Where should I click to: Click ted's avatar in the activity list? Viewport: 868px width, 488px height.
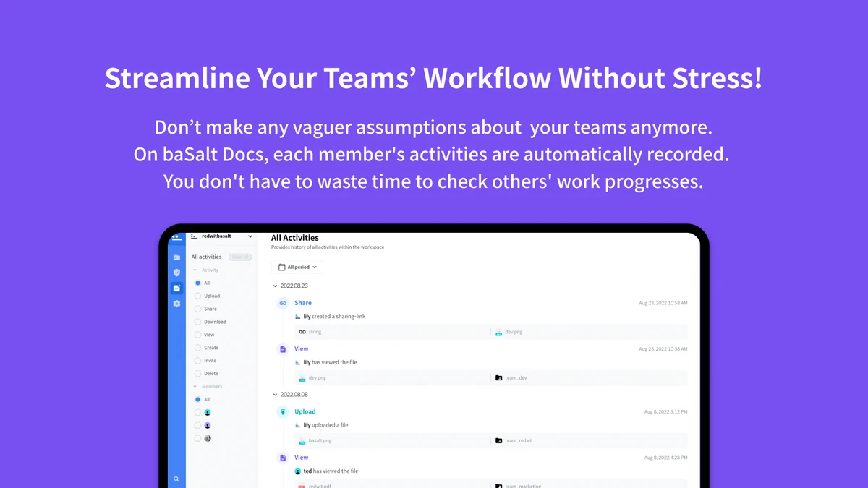tap(298, 471)
